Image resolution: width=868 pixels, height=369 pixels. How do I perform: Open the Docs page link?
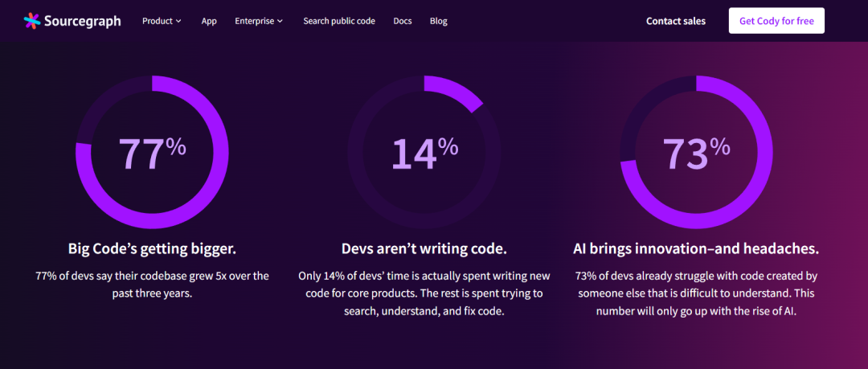click(403, 21)
